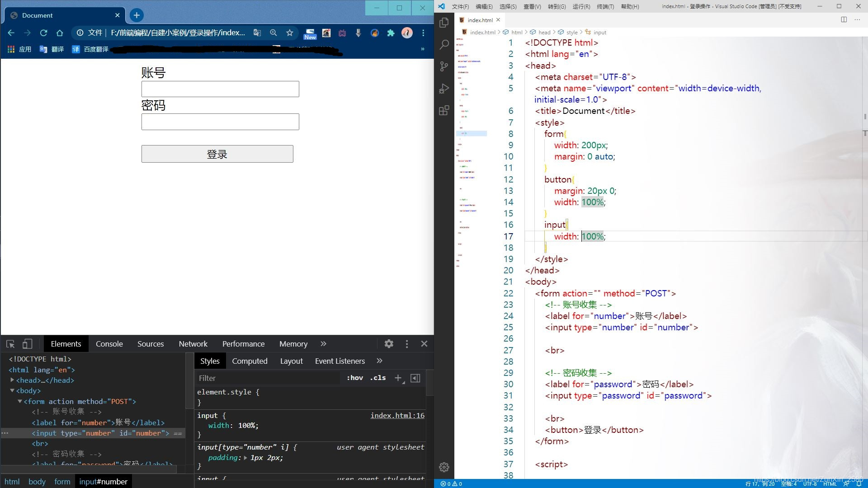This screenshot has width=868, height=488.
Task: Click the 登录 button on the form
Action: pos(217,154)
